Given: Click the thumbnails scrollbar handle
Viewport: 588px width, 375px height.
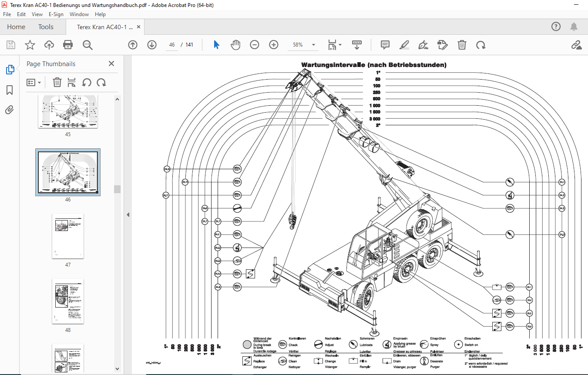Looking at the screenshot, I should coord(117,189).
